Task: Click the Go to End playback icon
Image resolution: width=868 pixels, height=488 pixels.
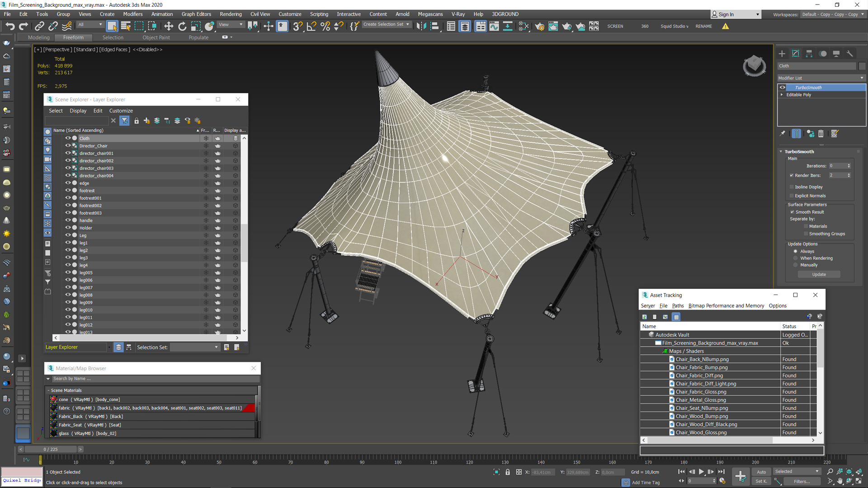Action: pyautogui.click(x=722, y=472)
